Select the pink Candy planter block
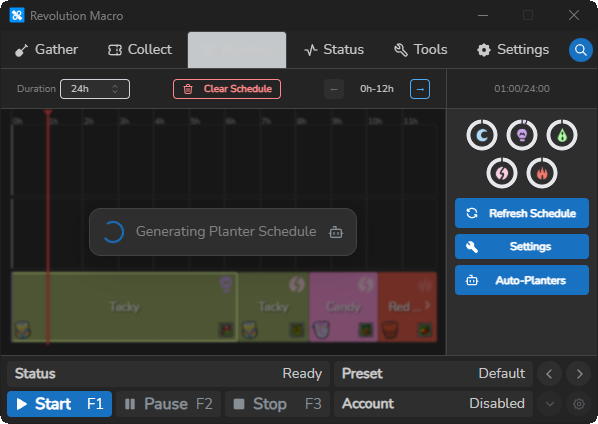598x424 pixels. click(x=343, y=307)
